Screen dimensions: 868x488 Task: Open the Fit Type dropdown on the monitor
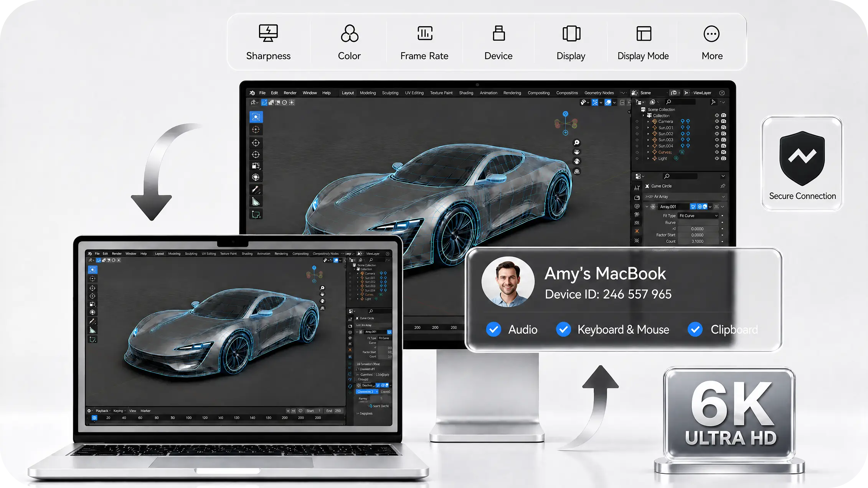click(x=698, y=216)
